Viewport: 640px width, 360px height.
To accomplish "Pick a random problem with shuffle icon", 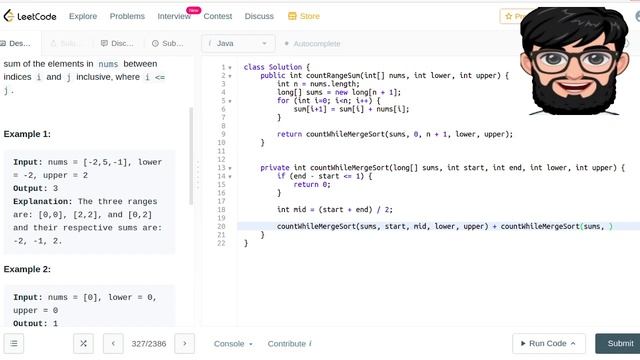I will pyautogui.click(x=83, y=344).
